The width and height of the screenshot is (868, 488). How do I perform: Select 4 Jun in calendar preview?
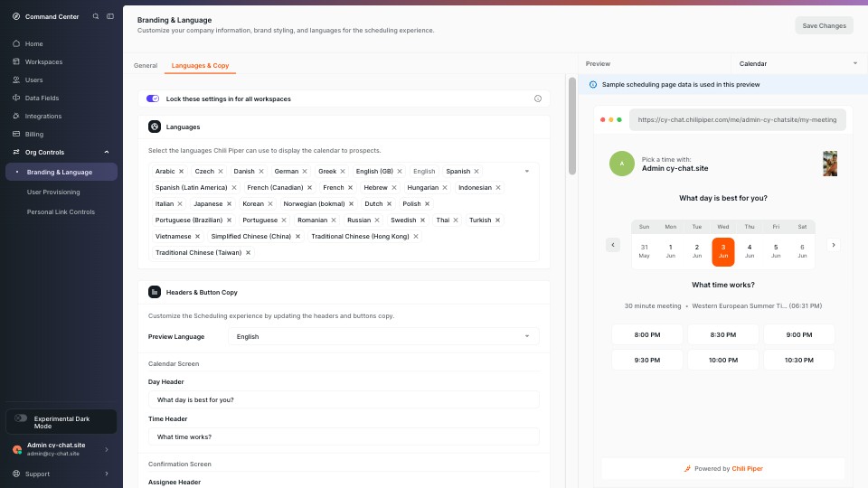point(750,252)
